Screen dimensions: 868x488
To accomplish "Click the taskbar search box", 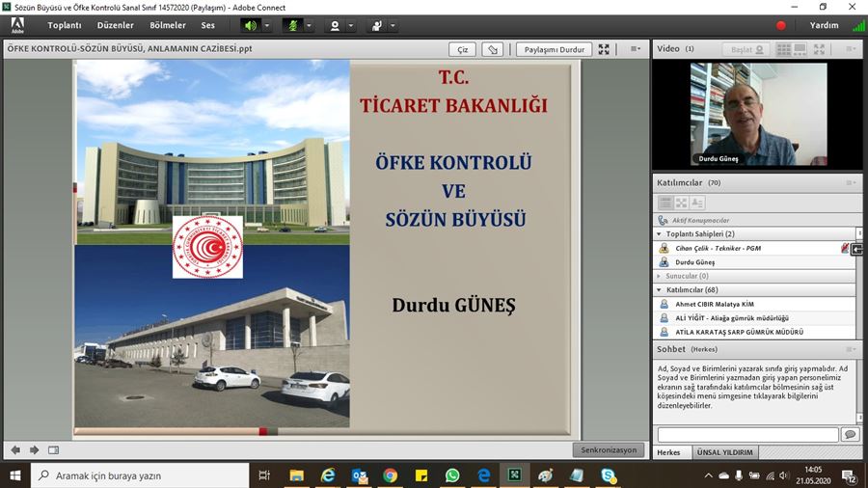I will 140,475.
